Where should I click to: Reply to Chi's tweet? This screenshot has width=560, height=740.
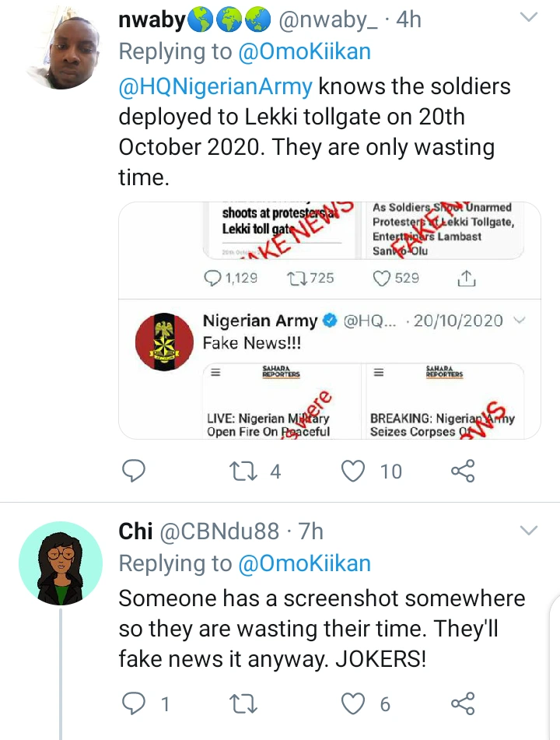pyautogui.click(x=135, y=703)
